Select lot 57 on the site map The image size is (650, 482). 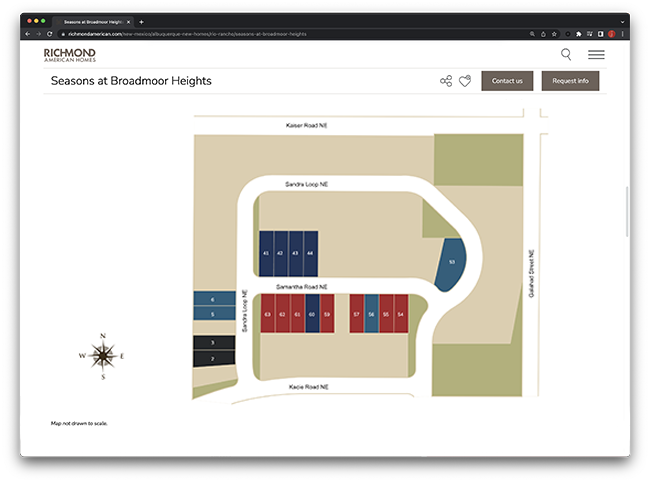[x=357, y=314]
